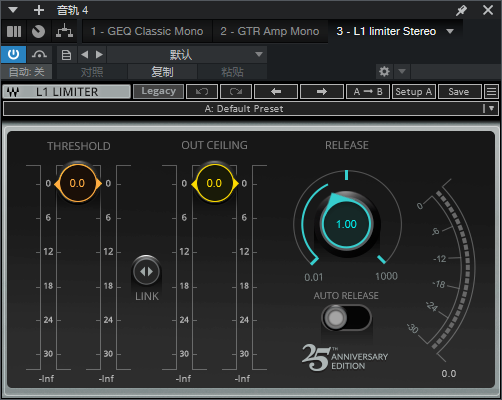Switch to 2 - GTR Amp Mono tab
502x400 pixels.
(270, 31)
